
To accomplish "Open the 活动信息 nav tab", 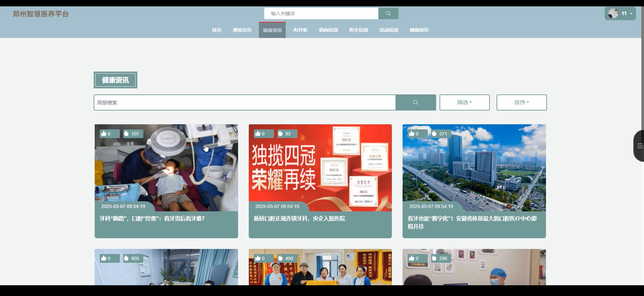I will pos(389,30).
